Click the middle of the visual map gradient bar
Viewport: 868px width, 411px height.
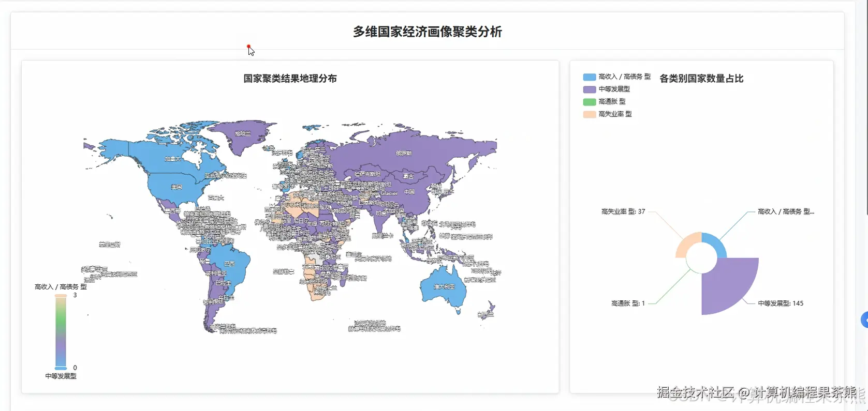click(x=61, y=332)
